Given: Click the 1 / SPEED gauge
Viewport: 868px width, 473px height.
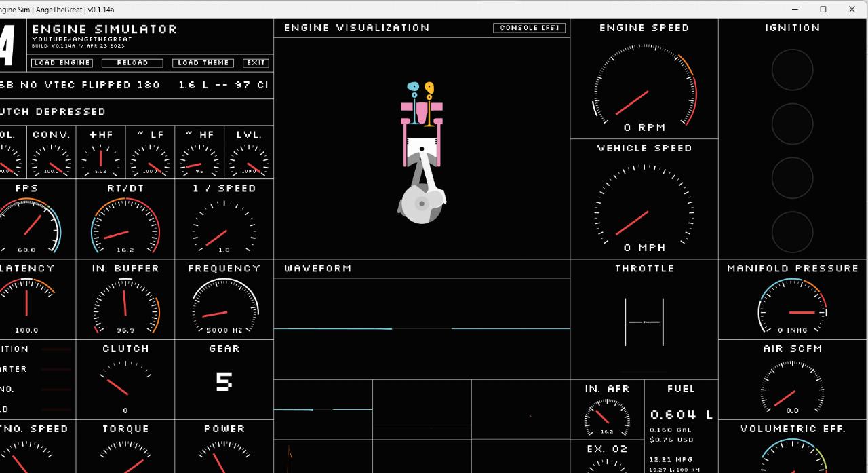Looking at the screenshot, I should [x=224, y=226].
